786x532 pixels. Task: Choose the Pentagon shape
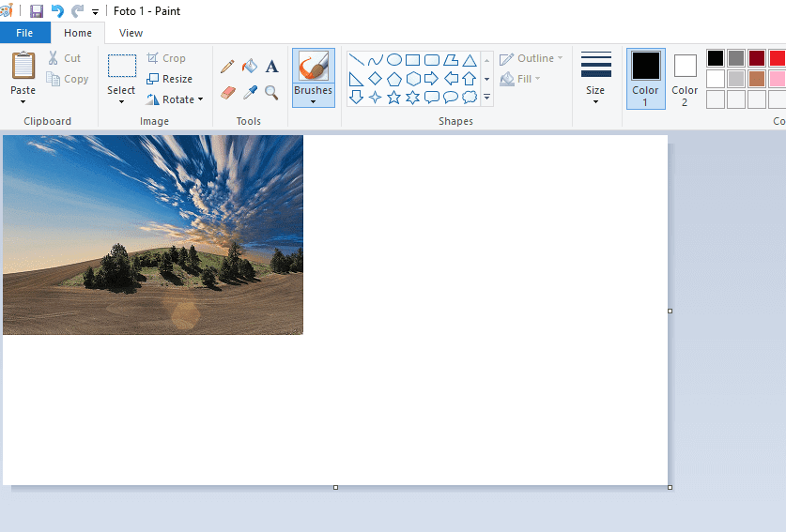[394, 79]
